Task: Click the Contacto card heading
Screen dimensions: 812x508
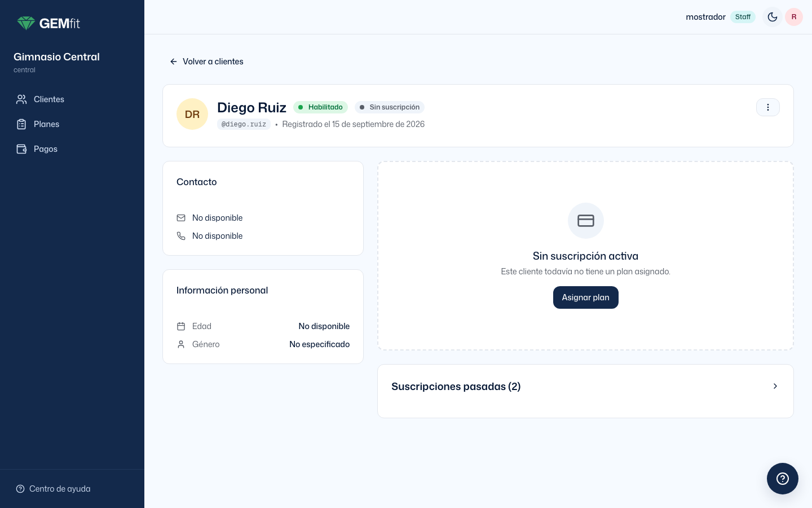Action: [197, 182]
